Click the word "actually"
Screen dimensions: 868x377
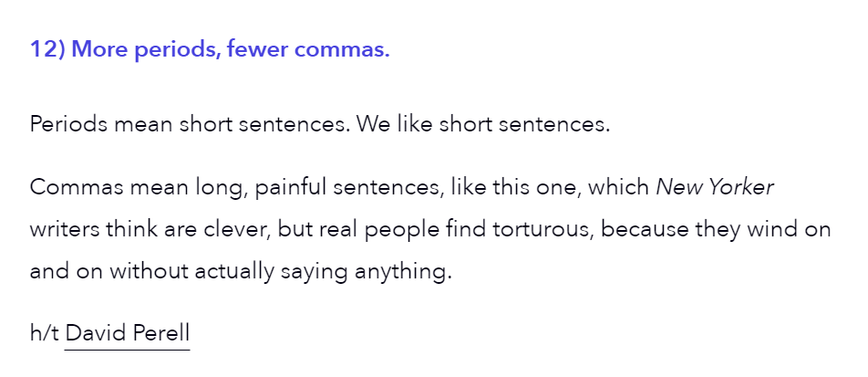[234, 272]
